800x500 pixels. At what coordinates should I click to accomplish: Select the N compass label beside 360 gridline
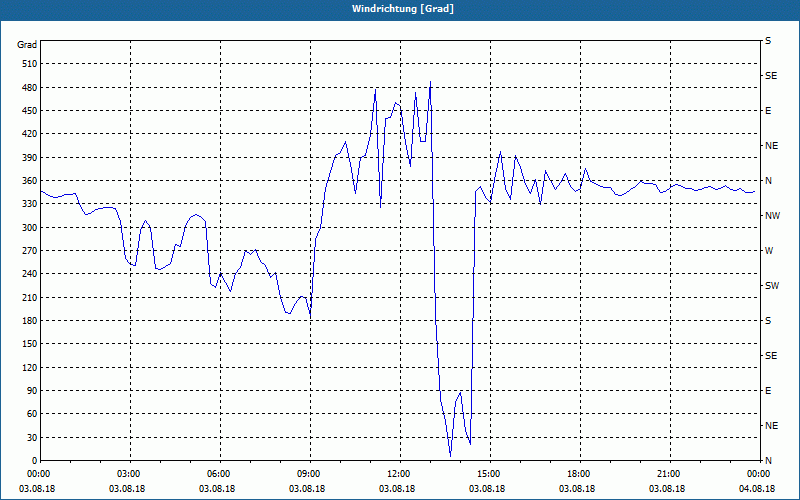coord(768,181)
